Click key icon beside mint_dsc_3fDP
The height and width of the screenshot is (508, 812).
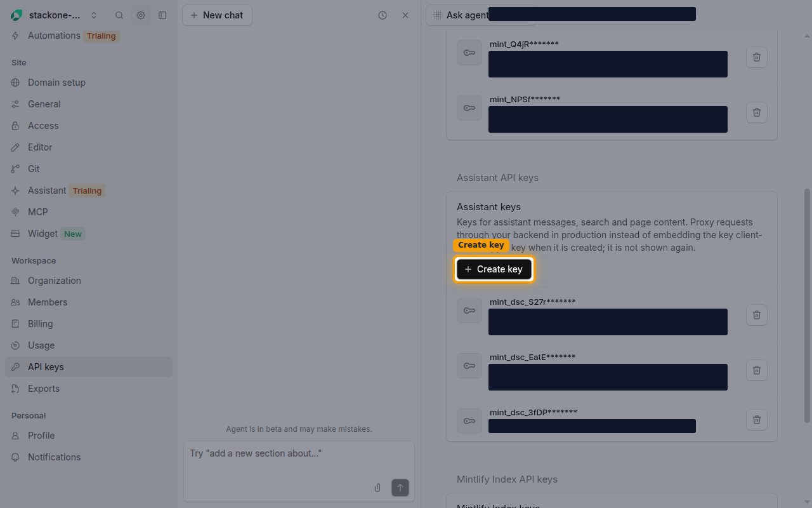click(469, 421)
